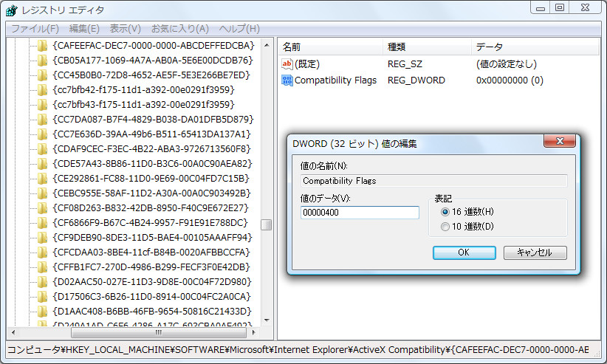Screen dimensions: 607x364
Task: Select 10 進数(D) decimal radio button
Action: pyautogui.click(x=445, y=227)
